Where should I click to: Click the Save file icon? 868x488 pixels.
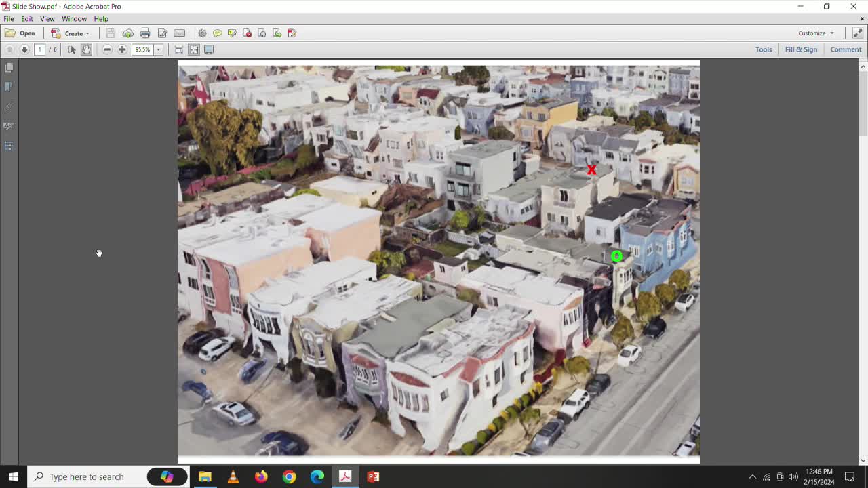(110, 33)
